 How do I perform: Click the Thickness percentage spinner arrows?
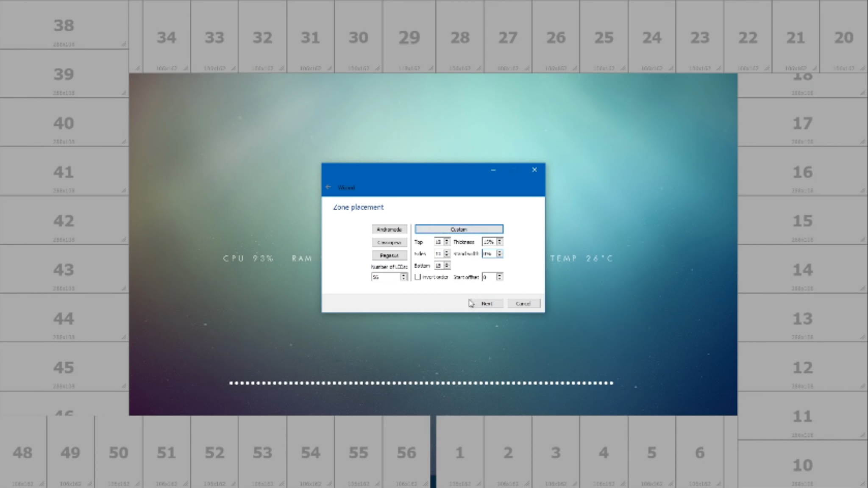(x=500, y=242)
